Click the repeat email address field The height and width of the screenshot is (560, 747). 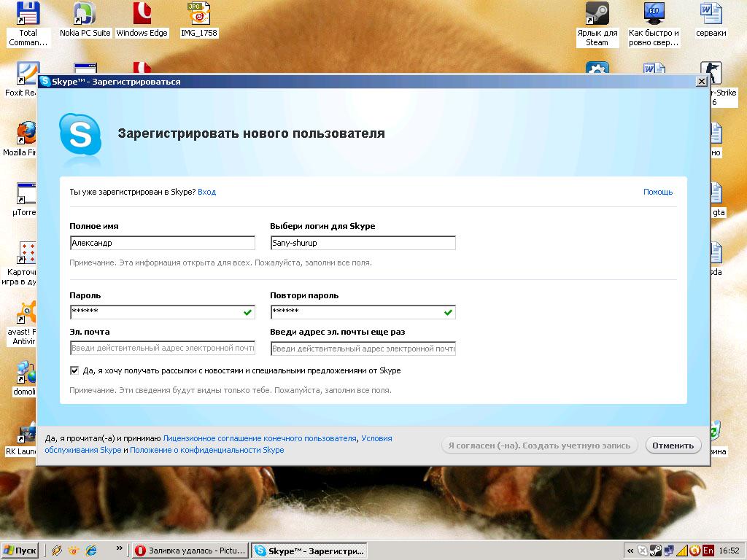coord(363,349)
